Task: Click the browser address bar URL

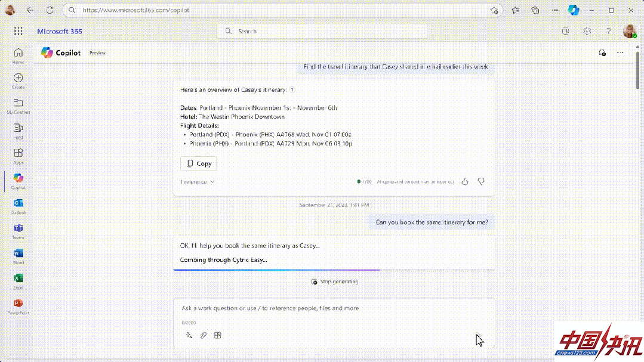Action: click(x=136, y=10)
